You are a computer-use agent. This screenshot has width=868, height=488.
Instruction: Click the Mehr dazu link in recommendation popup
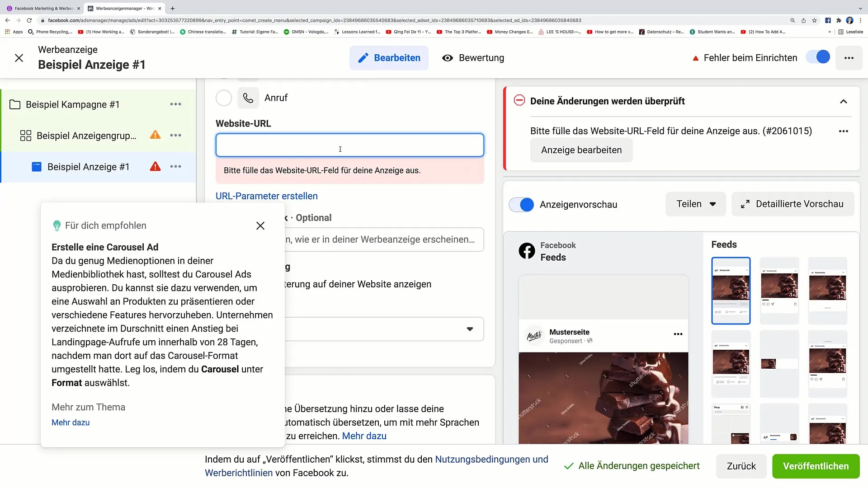pyautogui.click(x=71, y=422)
